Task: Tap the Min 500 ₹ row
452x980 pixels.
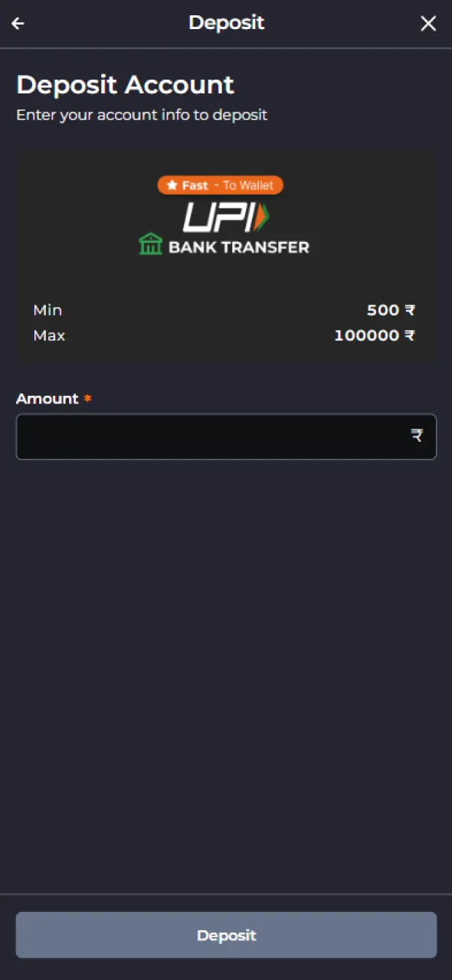Action: 226,310
